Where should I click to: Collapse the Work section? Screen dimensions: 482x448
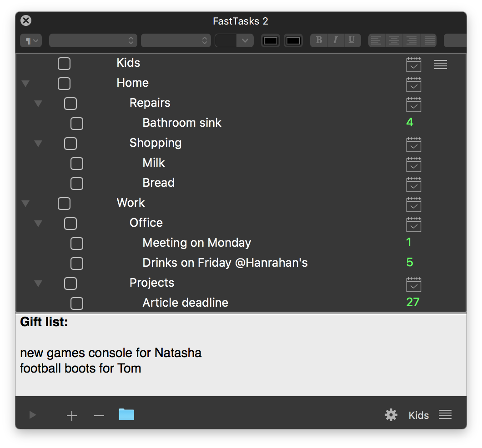pos(25,204)
